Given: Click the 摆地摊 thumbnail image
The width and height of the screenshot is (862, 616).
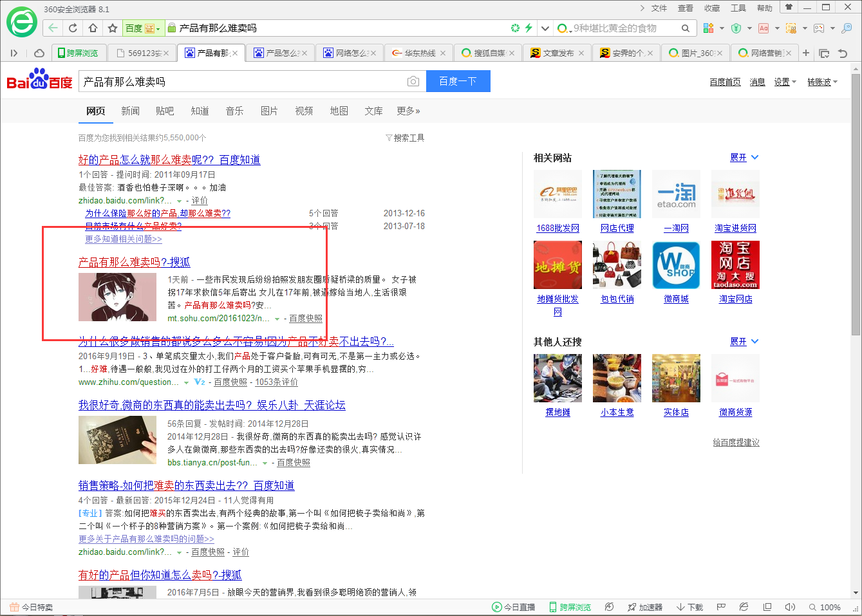Looking at the screenshot, I should tap(558, 378).
